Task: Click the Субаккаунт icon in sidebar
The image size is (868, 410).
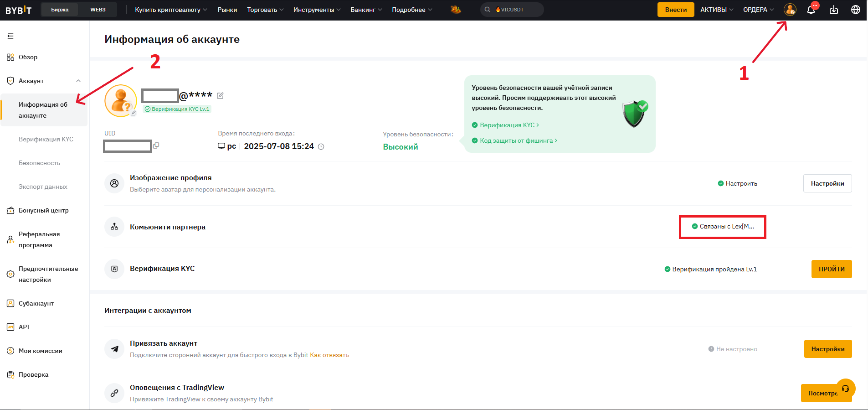Action: pos(10,303)
